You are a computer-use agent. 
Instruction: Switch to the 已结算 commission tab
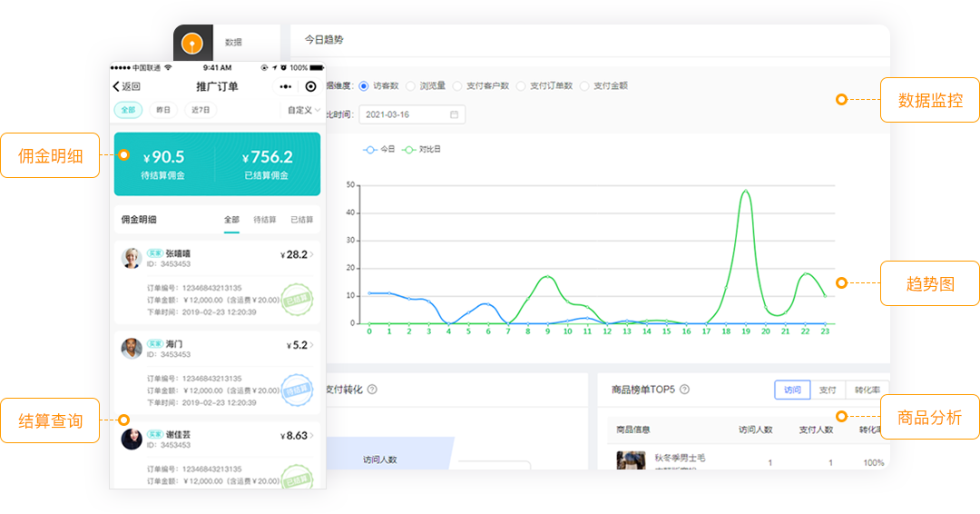301,220
